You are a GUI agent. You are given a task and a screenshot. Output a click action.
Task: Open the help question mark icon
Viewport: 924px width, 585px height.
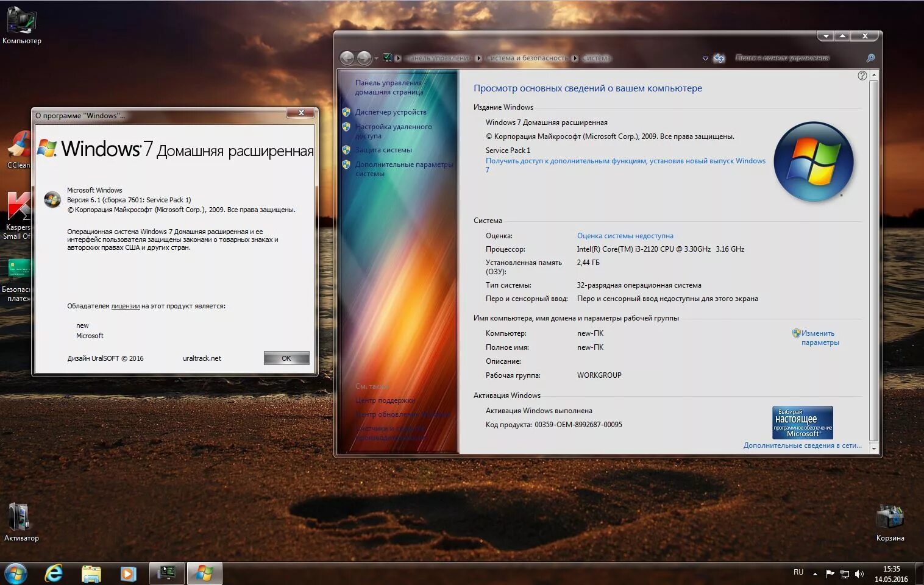(x=862, y=76)
